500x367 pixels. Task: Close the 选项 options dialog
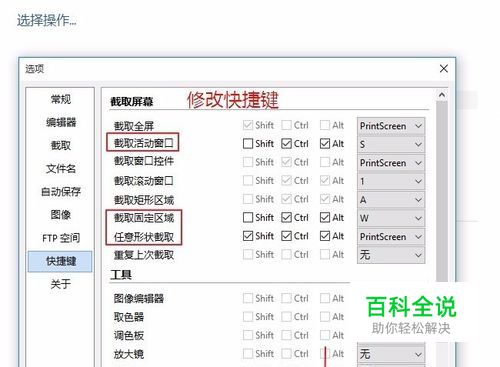(x=444, y=69)
